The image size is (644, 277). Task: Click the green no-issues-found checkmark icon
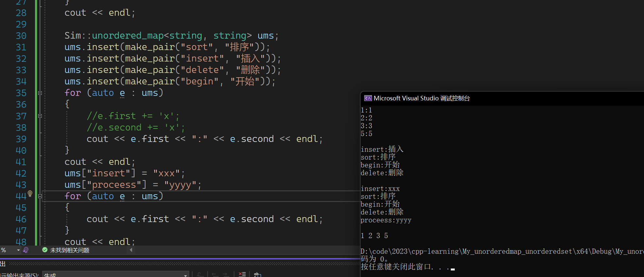click(45, 250)
